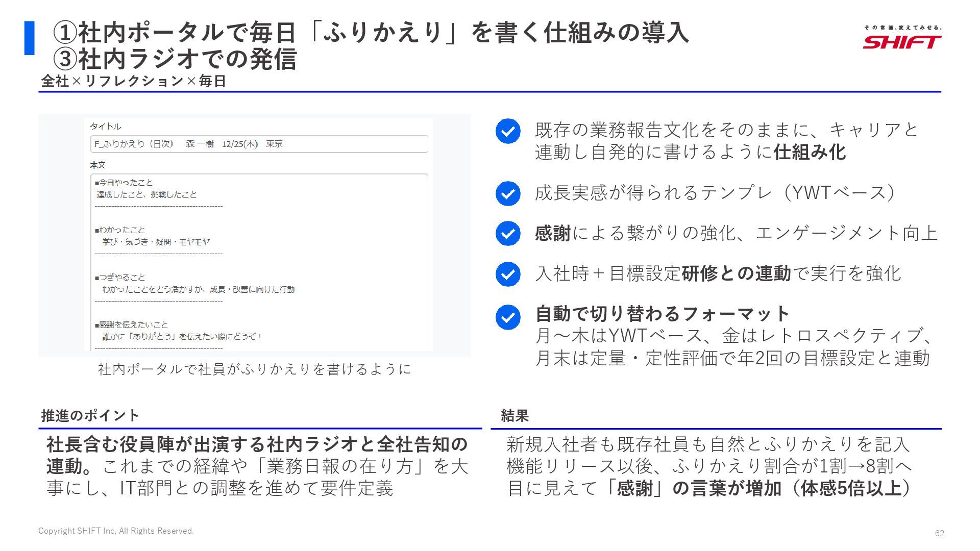
Task: Click checkmark icon beside 入社時＋目標設定研修
Action: coord(508,274)
